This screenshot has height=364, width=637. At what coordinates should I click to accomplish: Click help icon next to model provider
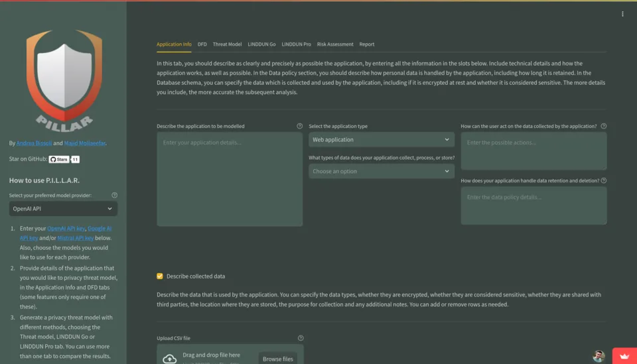pyautogui.click(x=115, y=195)
